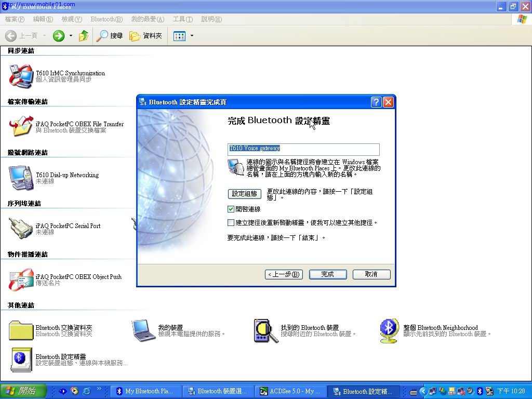
Task: Toggle the 開啓連線 checkbox
Action: coord(231,209)
